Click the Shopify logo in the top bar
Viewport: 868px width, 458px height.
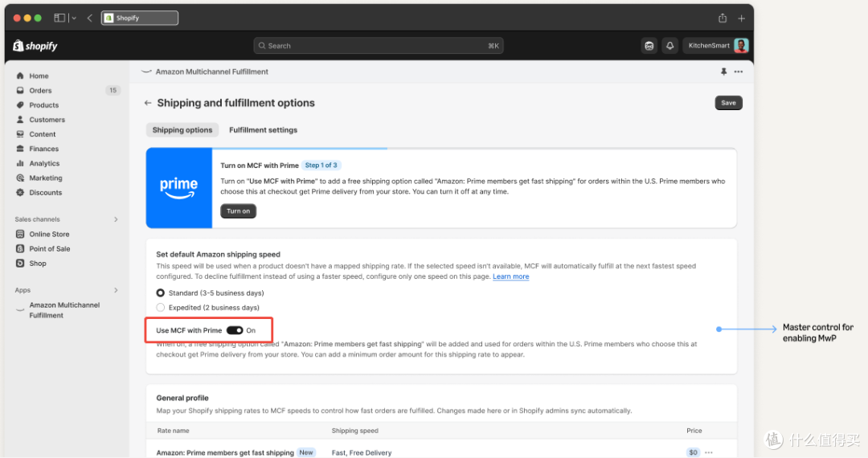[x=35, y=46]
